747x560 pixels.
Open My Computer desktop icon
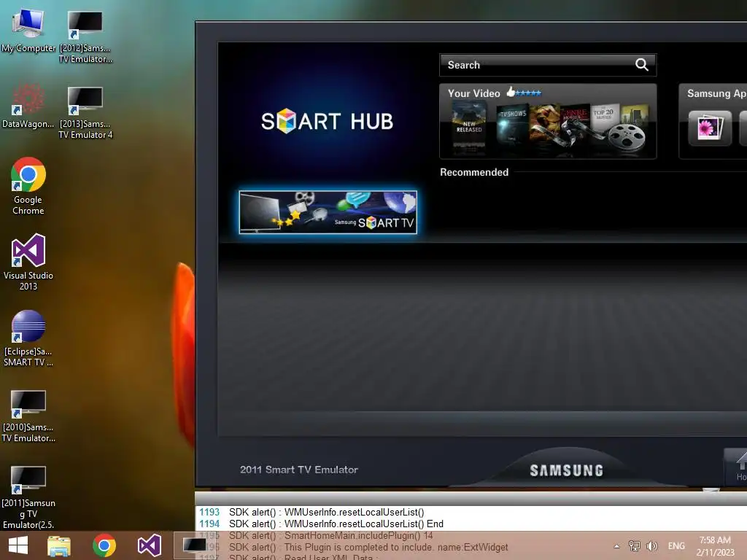coord(28,31)
